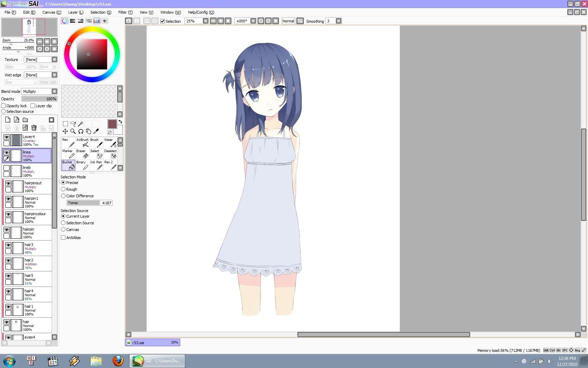Open the 25% zoom dropdown in toolbar

tap(206, 21)
